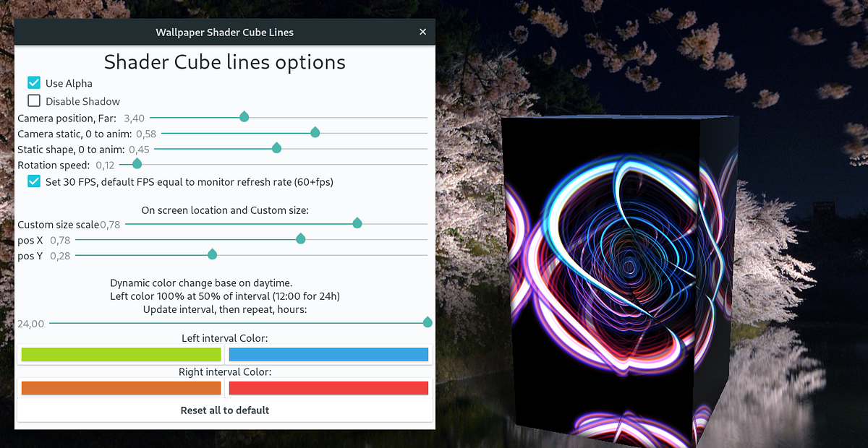Click the Wallpaper Shader Cube Lines title bar
This screenshot has height=448, width=868.
224,32
